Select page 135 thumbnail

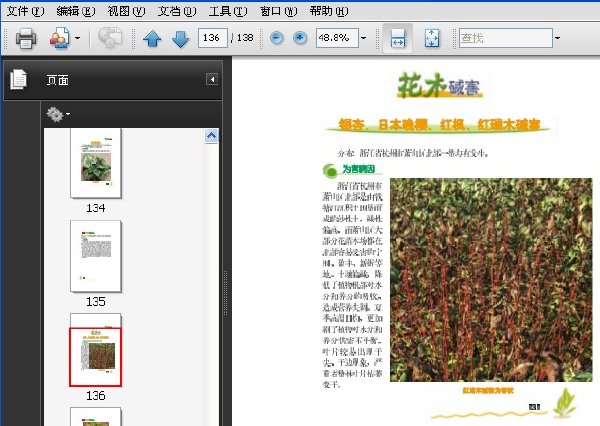tap(96, 256)
